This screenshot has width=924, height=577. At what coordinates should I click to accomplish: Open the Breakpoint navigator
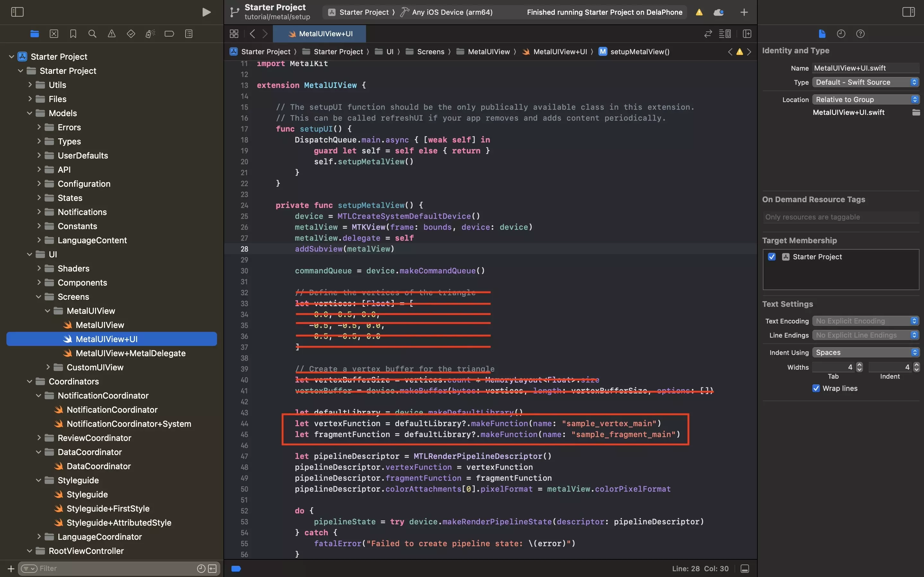[x=169, y=34]
